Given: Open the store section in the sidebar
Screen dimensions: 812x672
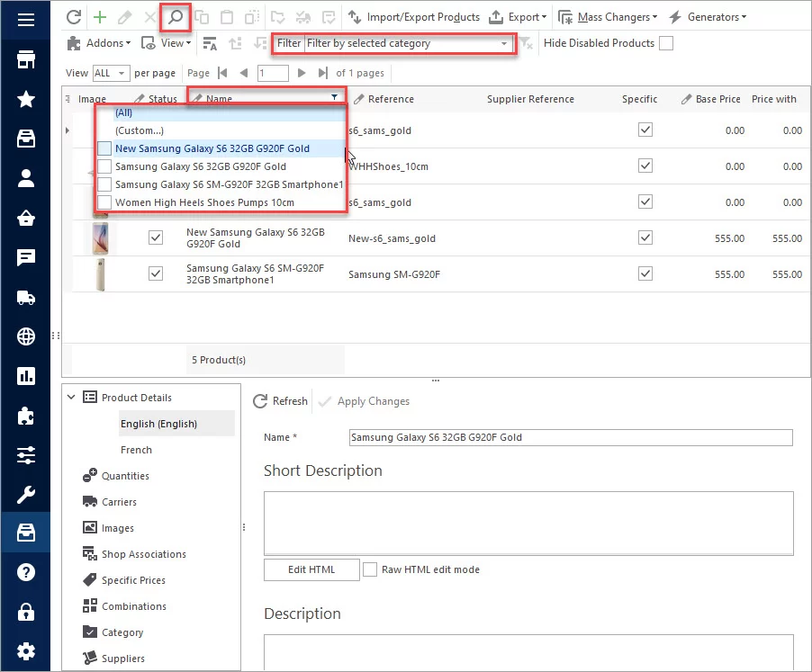Looking at the screenshot, I should (26, 59).
